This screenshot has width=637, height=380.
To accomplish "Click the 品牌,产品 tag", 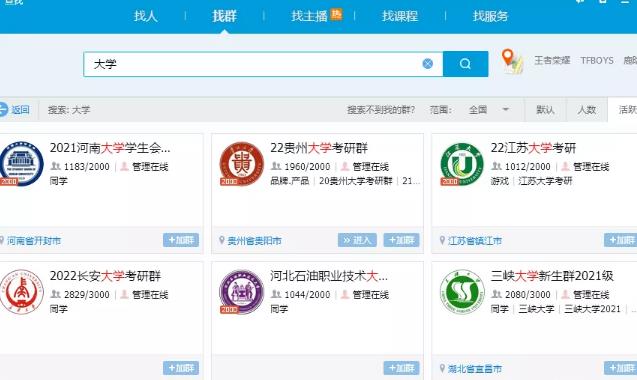I will point(290,181).
